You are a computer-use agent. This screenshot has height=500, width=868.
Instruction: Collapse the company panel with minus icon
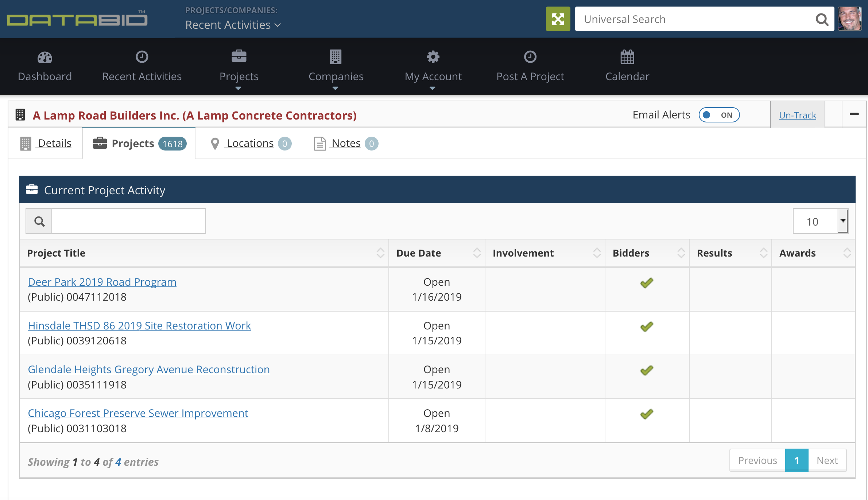click(x=854, y=114)
